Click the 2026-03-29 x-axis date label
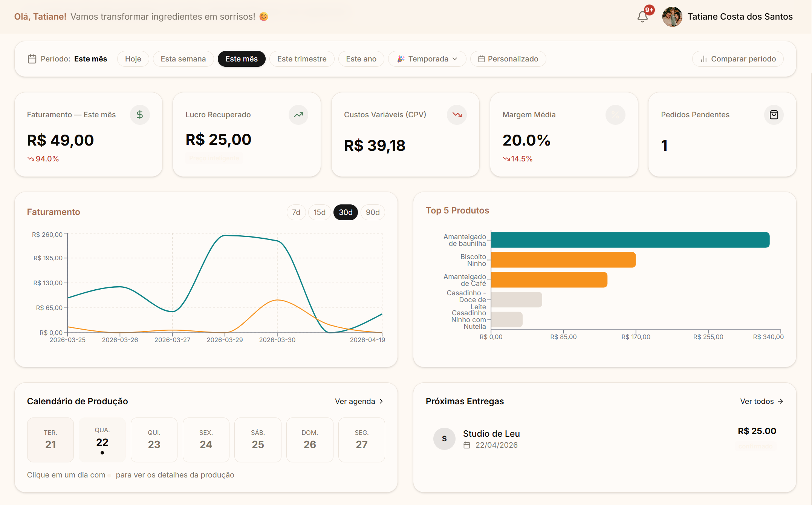This screenshot has height=505, width=812. pyautogui.click(x=225, y=340)
